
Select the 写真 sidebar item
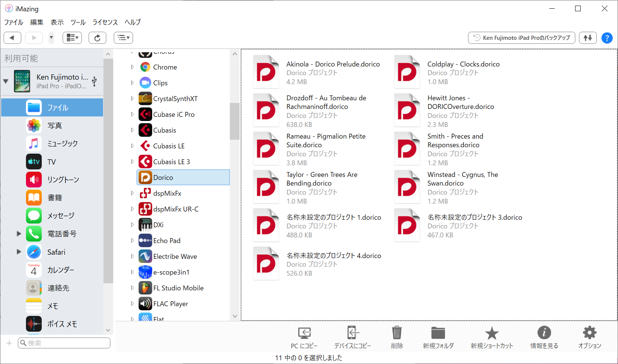coord(52,125)
